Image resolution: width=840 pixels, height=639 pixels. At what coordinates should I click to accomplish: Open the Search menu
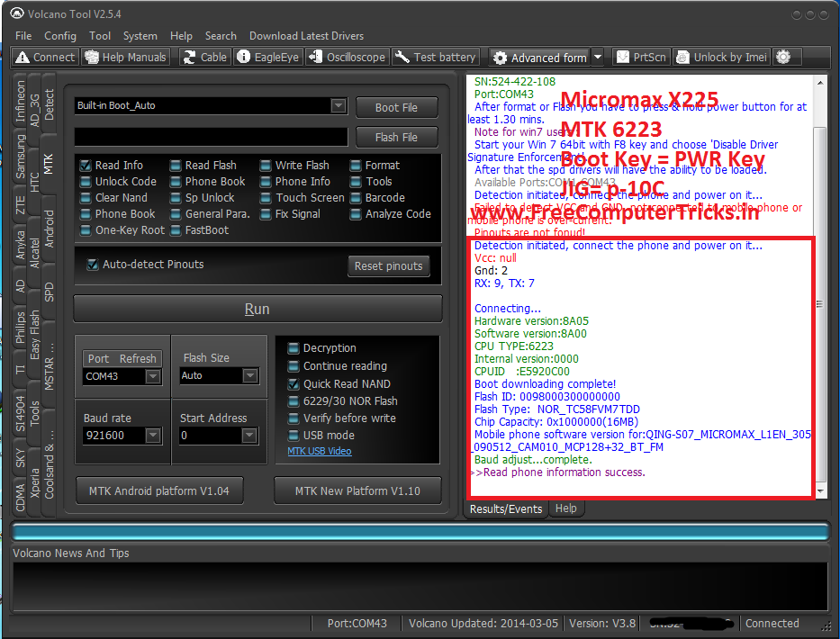pos(221,36)
